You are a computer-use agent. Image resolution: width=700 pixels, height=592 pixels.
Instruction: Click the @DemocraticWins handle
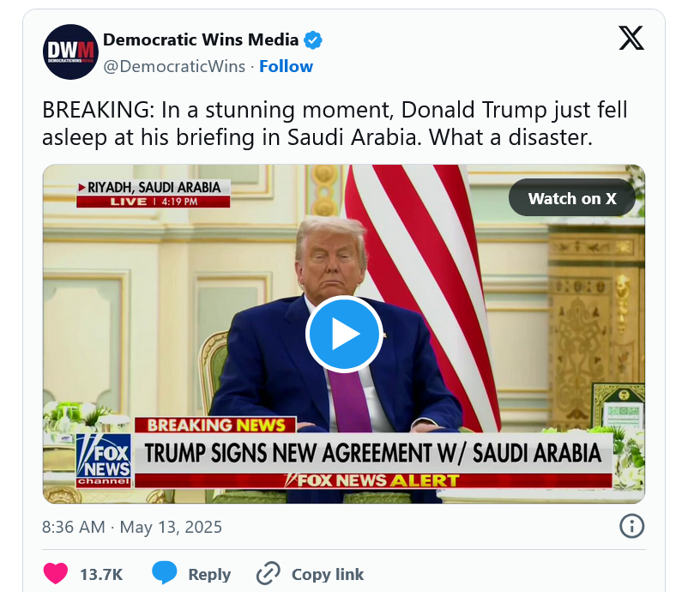pyautogui.click(x=173, y=66)
